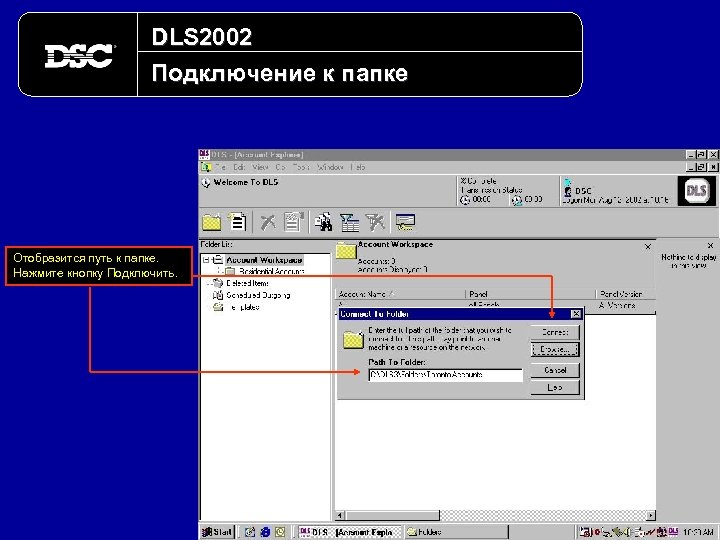Screen dimensions: 720x540
Task: Click the third quick launch icon
Action: [x=280, y=532]
